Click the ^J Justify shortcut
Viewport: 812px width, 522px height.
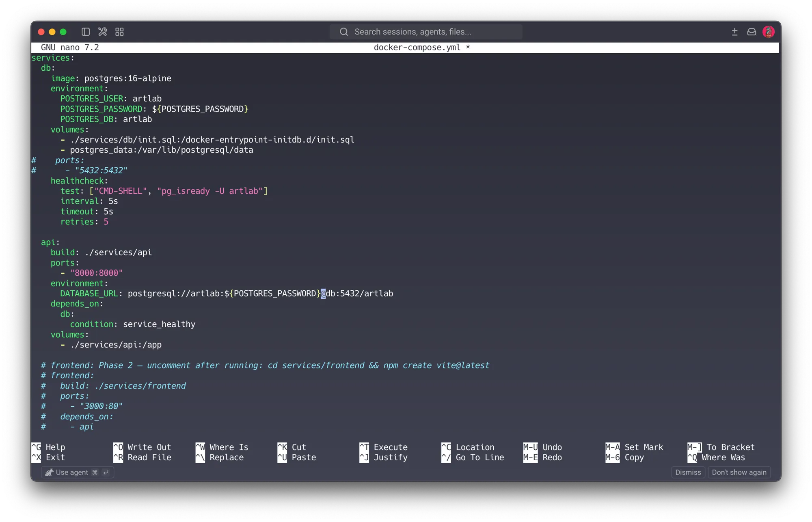tap(384, 457)
